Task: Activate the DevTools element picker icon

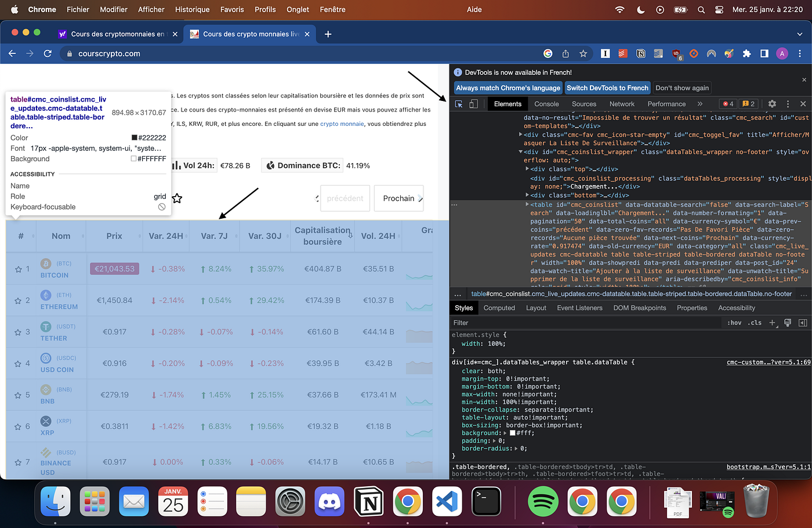Action: [459, 104]
